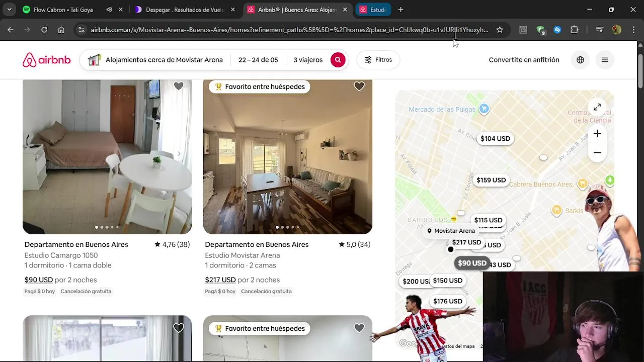The image size is (644, 362).
Task: Switch to Despegar Resultados de Vuelos tab
Action: 184,10
